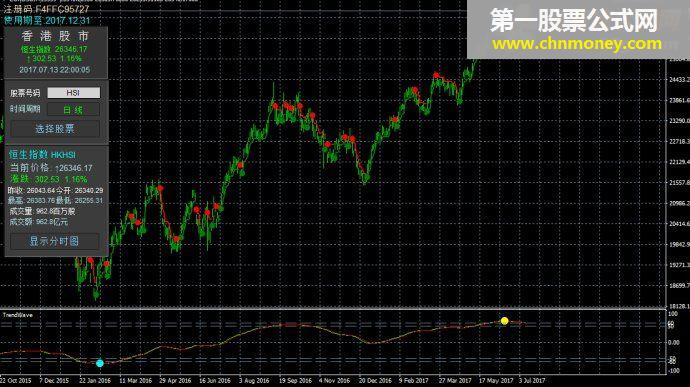The width and height of the screenshot is (690, 387).
Task: Click the timestamp 2017.07.13 22:00:05
Action: point(55,70)
